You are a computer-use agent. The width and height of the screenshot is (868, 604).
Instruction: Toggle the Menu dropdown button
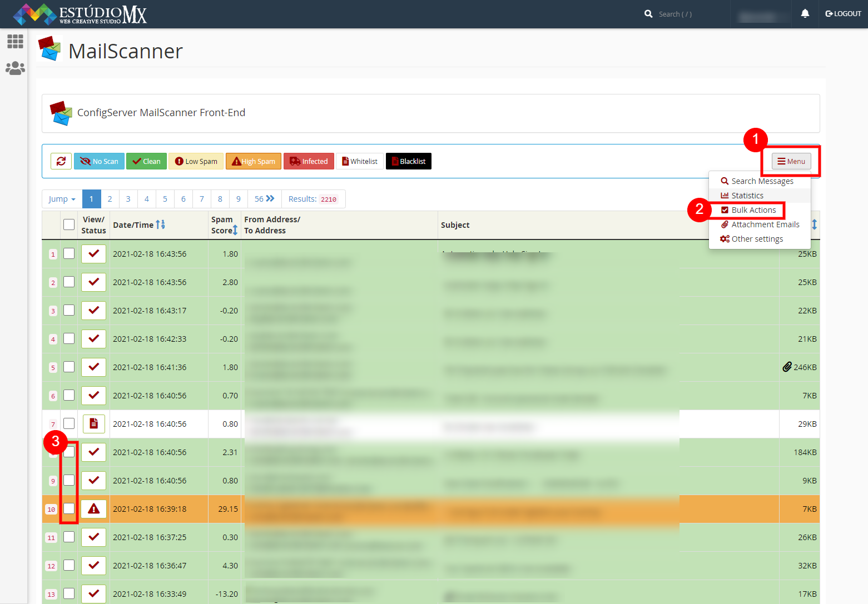click(x=791, y=161)
